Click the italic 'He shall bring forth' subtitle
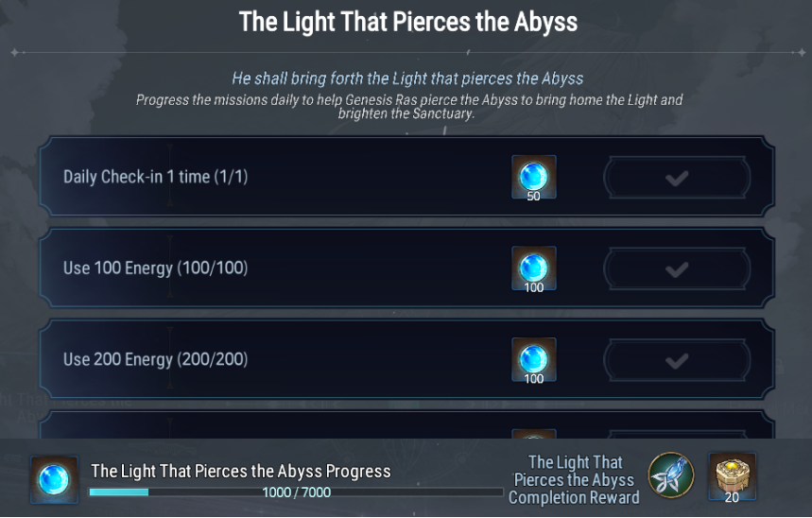 tap(407, 78)
